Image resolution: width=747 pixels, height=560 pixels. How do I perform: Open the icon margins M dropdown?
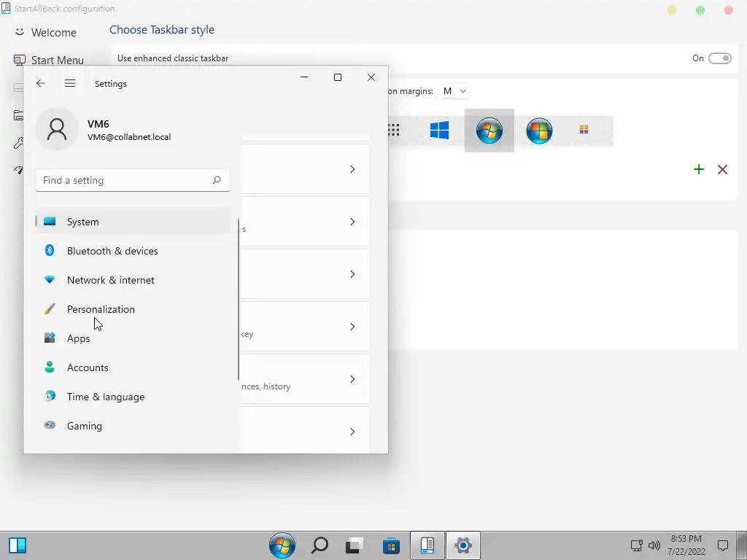454,91
